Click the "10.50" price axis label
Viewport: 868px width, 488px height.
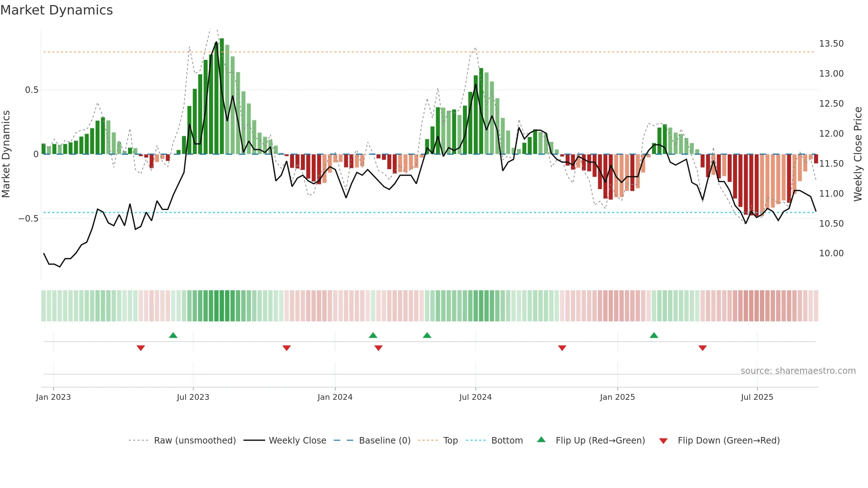tap(831, 224)
